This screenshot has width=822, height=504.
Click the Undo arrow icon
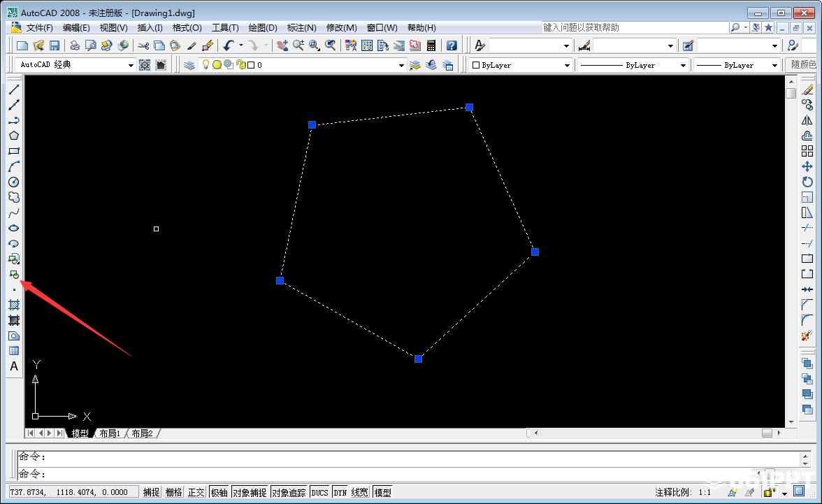tap(229, 45)
